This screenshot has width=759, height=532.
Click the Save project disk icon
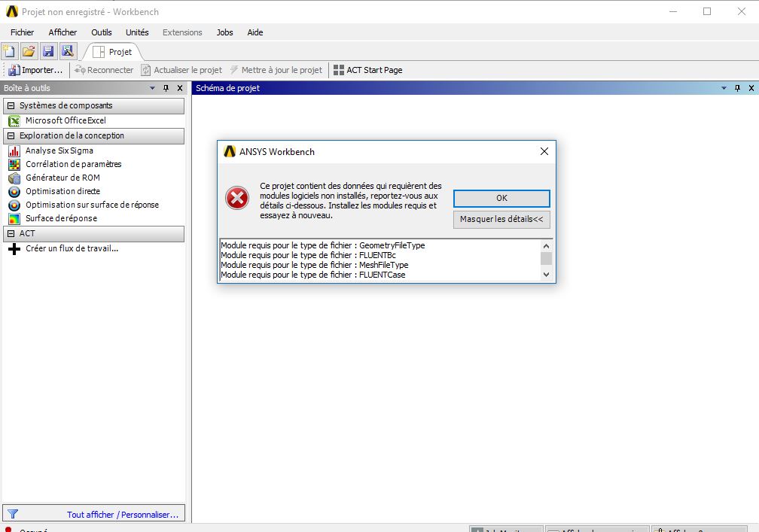(x=48, y=51)
